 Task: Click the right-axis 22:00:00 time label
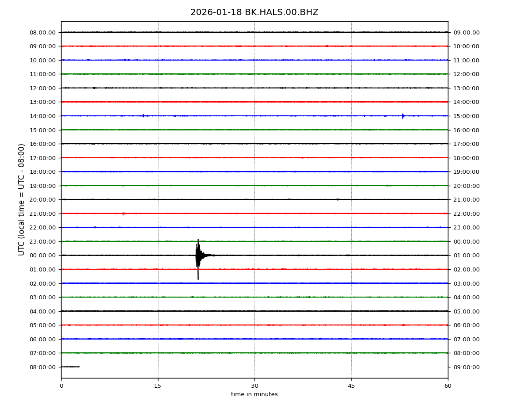pyautogui.click(x=467, y=214)
